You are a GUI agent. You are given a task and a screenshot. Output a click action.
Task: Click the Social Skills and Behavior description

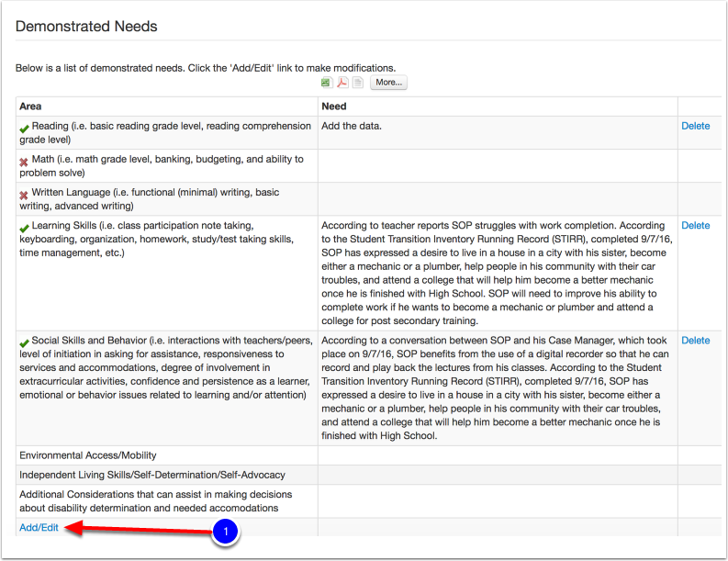point(166,367)
